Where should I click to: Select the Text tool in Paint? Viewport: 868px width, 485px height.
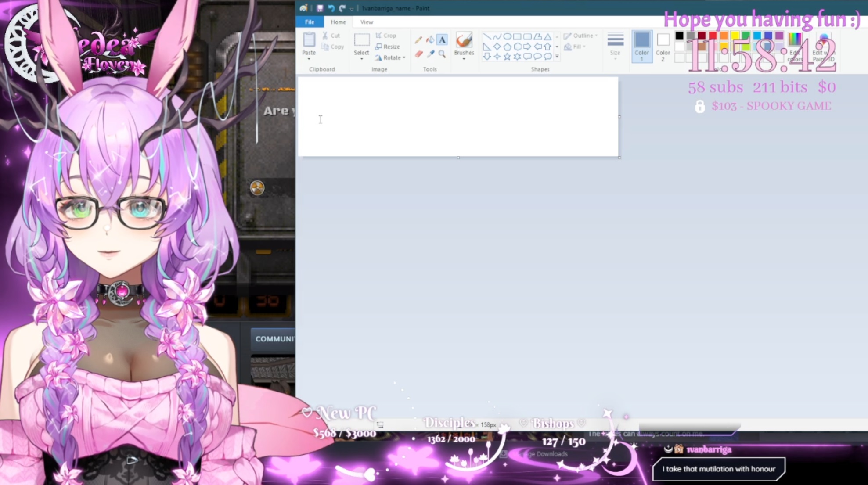tap(442, 40)
